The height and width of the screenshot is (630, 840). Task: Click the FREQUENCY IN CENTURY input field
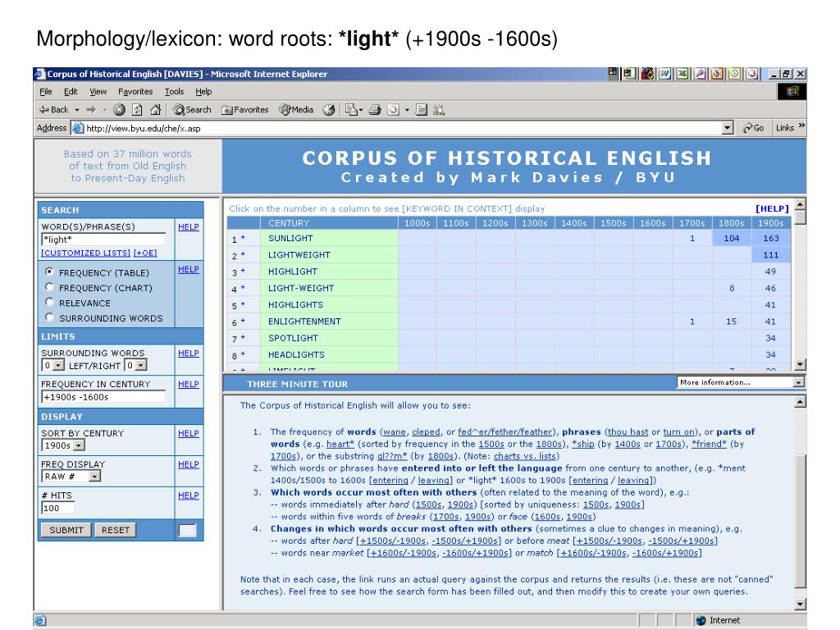103,397
